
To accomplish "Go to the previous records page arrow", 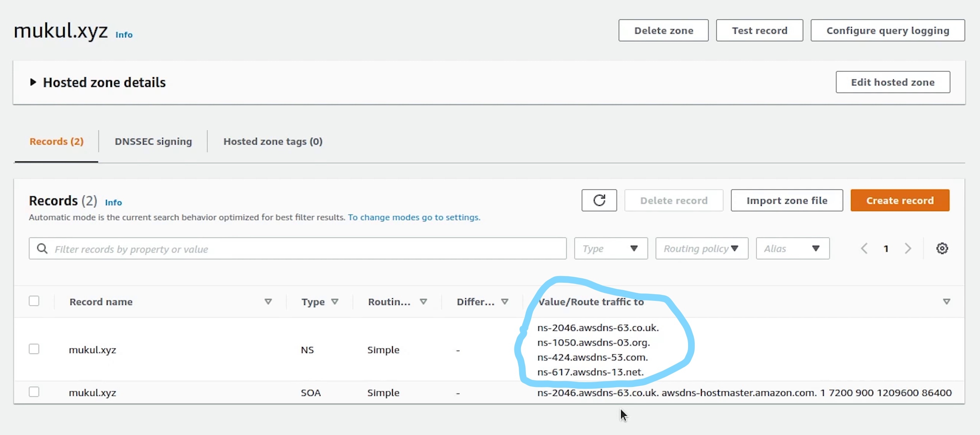I will pyautogui.click(x=864, y=248).
